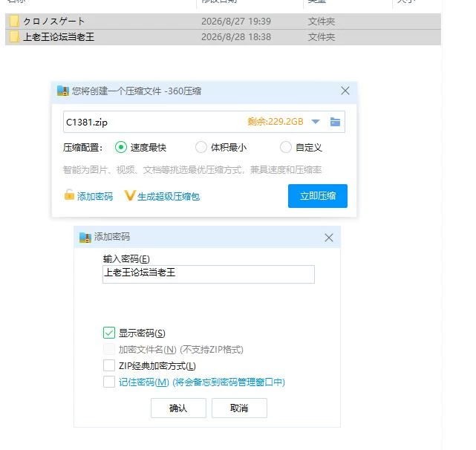Viewport: 476px width, 450px height.
Task: Click the 输入密码(E) password field
Action: point(209,274)
